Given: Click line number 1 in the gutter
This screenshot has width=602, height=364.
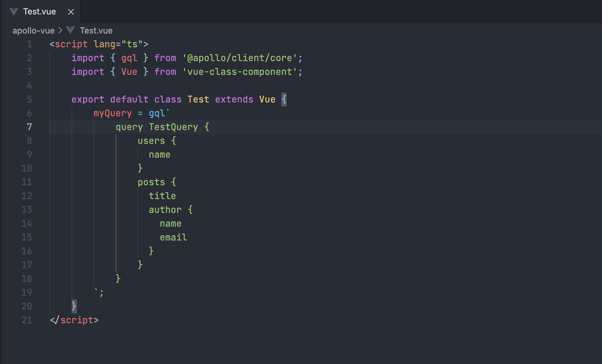Looking at the screenshot, I should [x=29, y=44].
